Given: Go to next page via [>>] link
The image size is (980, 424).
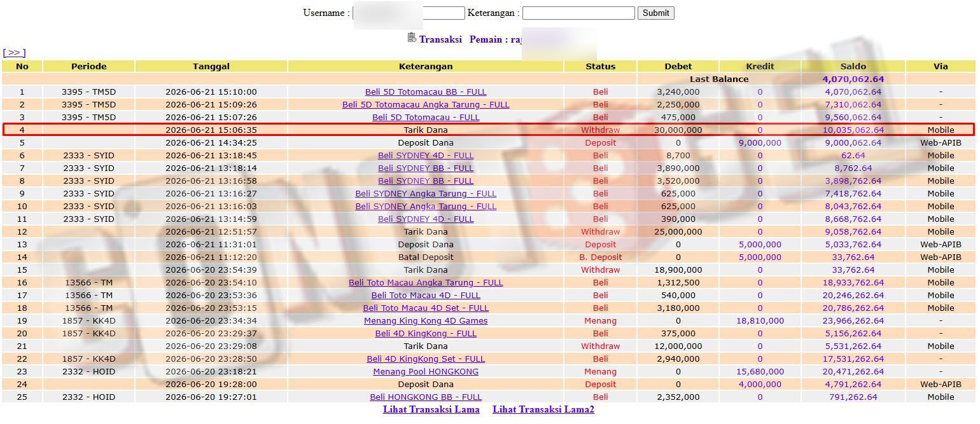Looking at the screenshot, I should pos(14,53).
